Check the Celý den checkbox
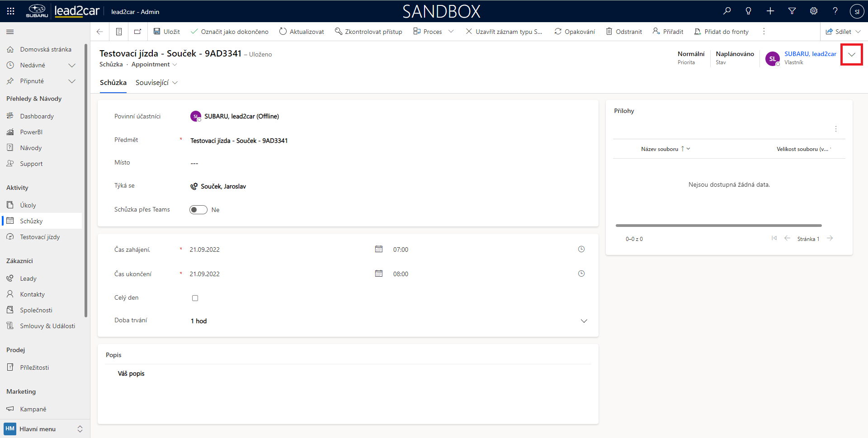 [195, 298]
